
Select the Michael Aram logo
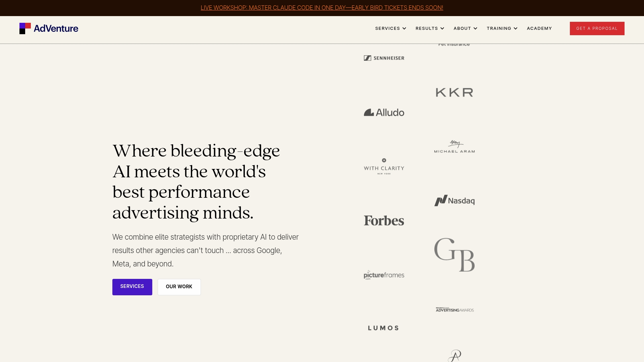pyautogui.click(x=454, y=146)
